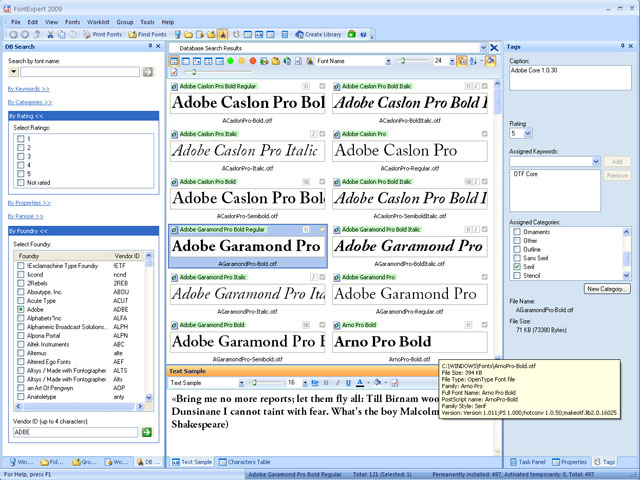Screen dimensions: 640x480
Task: Click the Copy icon in main toolbar
Action: point(62,35)
